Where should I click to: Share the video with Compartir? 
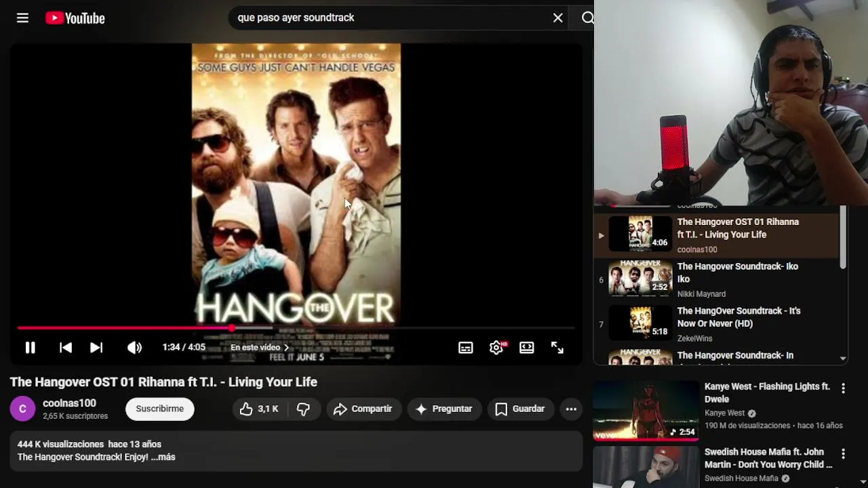pos(363,409)
